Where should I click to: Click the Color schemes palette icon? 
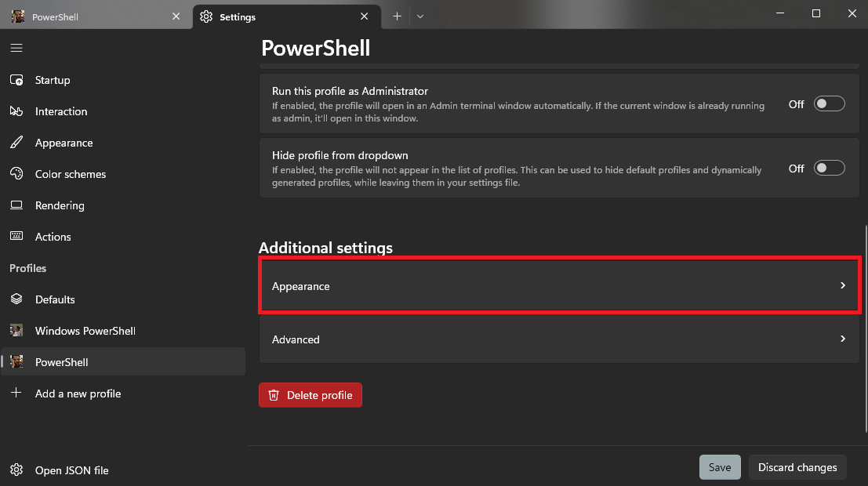[x=16, y=174]
